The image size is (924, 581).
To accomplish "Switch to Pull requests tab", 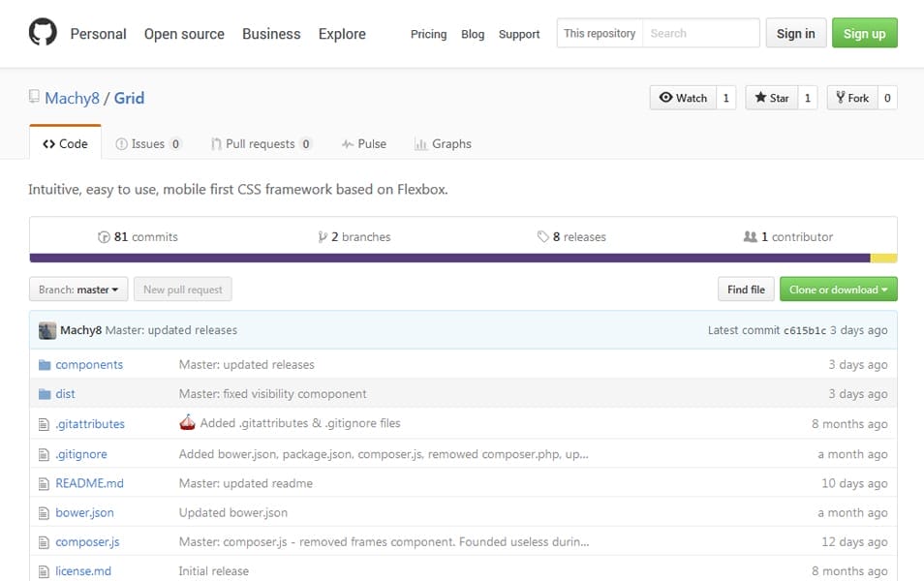I will coord(262,143).
